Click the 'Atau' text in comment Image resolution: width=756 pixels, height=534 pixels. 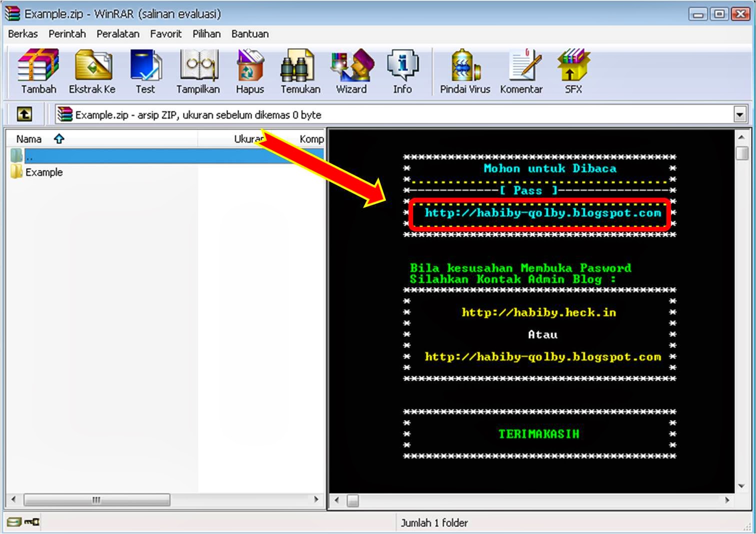(x=542, y=335)
